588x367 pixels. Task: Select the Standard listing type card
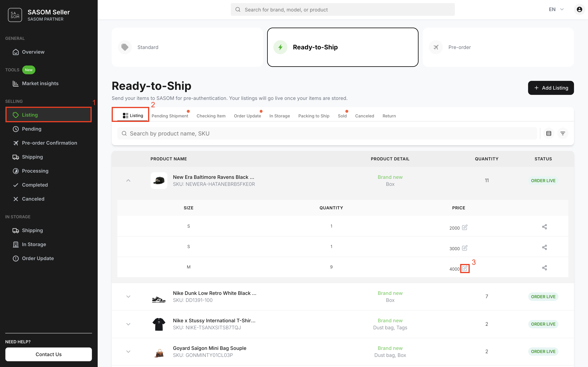[x=187, y=47]
